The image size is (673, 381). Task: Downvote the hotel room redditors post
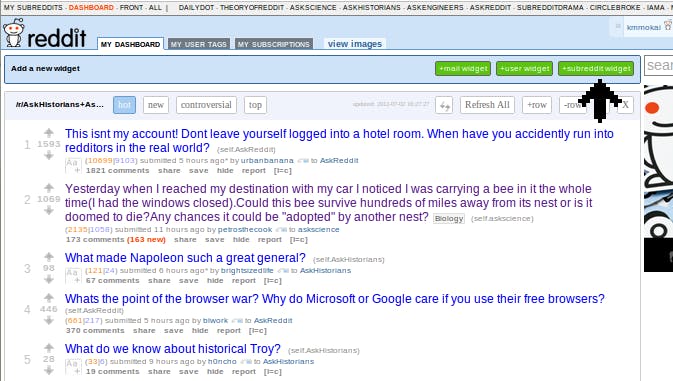point(49,155)
